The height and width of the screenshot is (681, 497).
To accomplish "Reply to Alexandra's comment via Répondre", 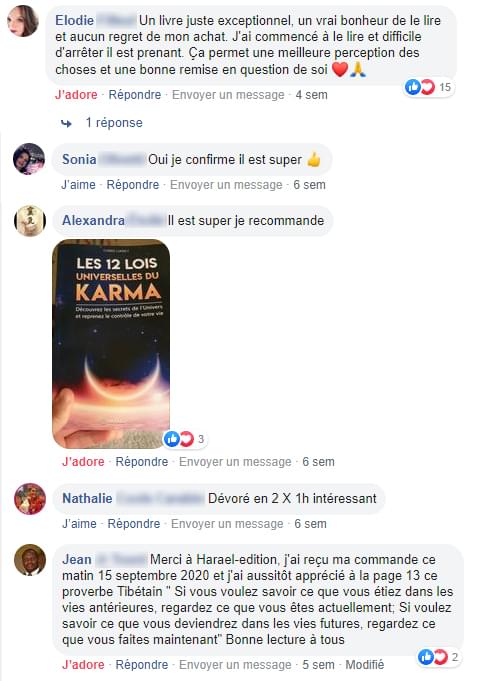I will pyautogui.click(x=142, y=462).
